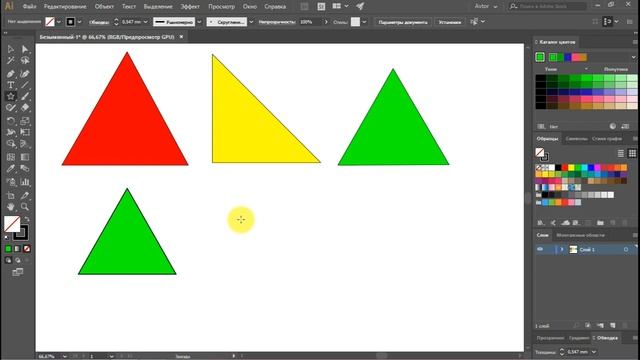The height and width of the screenshot is (360, 640).
Task: Select the Rotate tool
Action: (x=11, y=121)
